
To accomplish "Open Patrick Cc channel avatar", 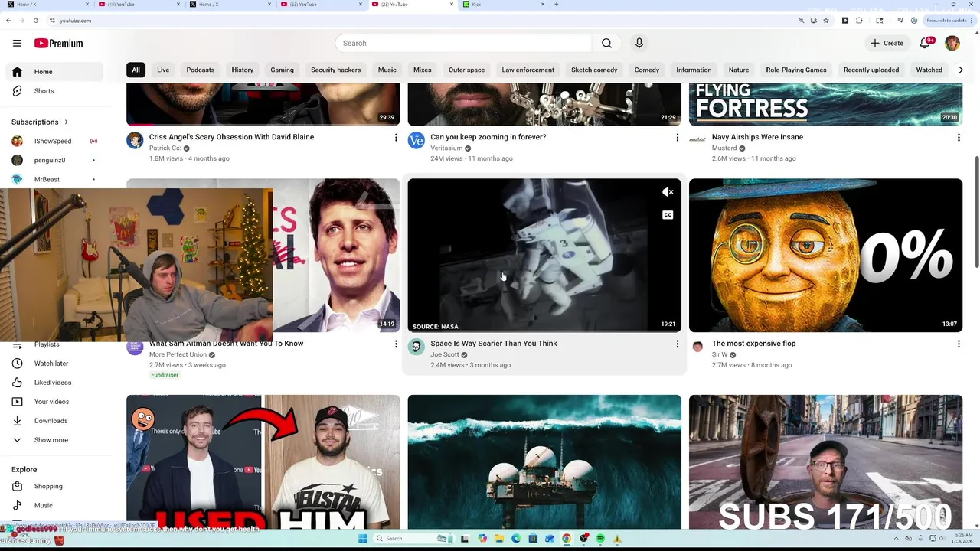I will (x=135, y=140).
